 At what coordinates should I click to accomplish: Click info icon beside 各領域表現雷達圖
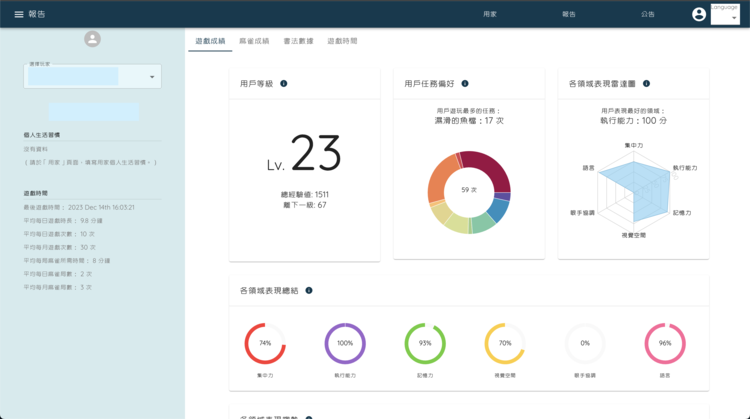pos(646,84)
